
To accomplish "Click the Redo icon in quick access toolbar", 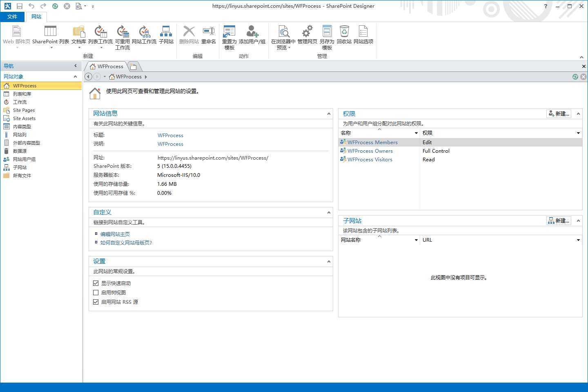I will 43,6.
